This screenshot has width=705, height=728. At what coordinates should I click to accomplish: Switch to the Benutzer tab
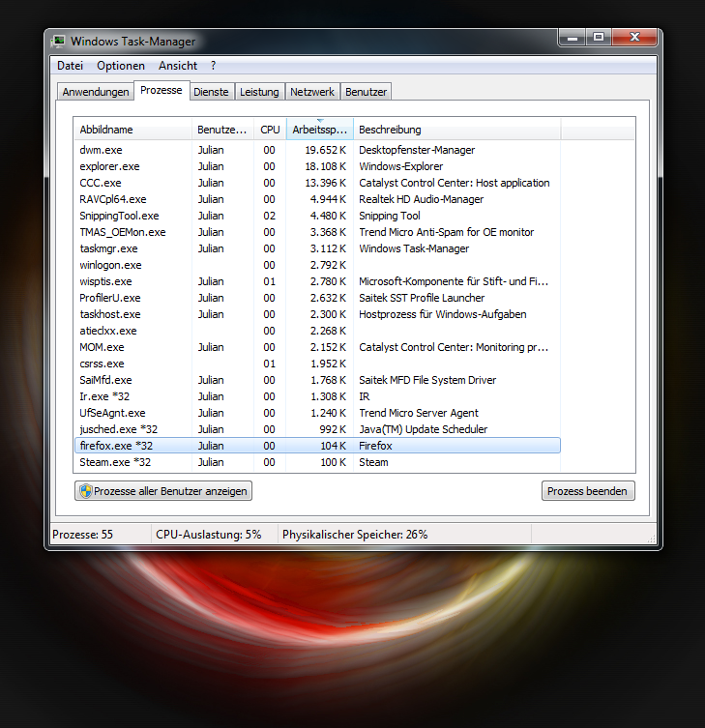(x=366, y=92)
